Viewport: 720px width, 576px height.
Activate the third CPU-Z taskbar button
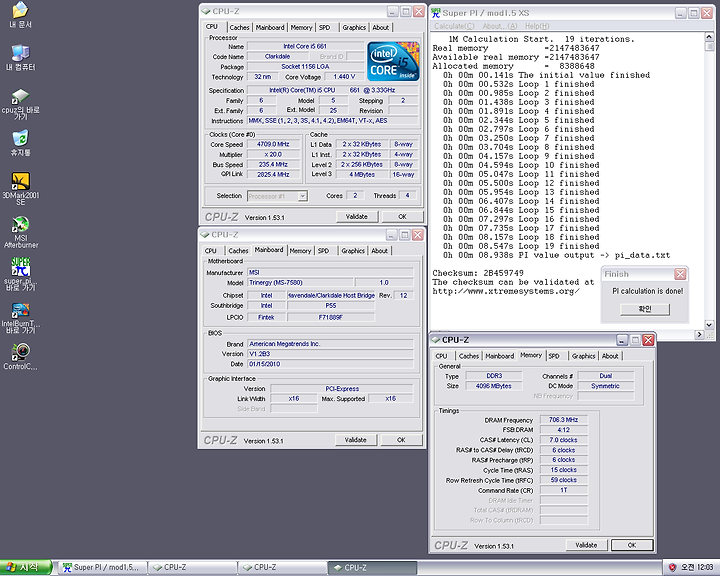point(372,567)
